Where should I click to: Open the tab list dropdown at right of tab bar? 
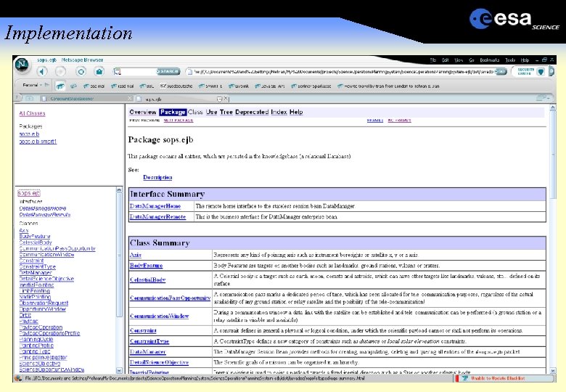coord(543,98)
